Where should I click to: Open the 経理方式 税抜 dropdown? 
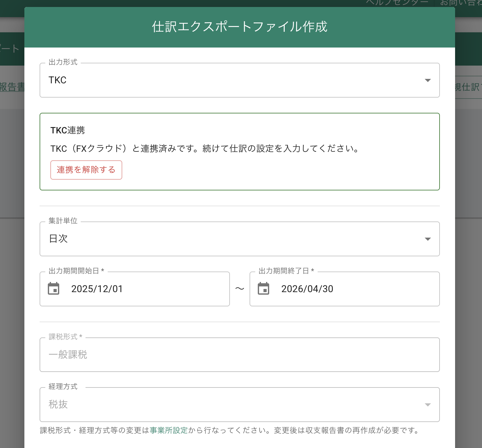pyautogui.click(x=239, y=405)
